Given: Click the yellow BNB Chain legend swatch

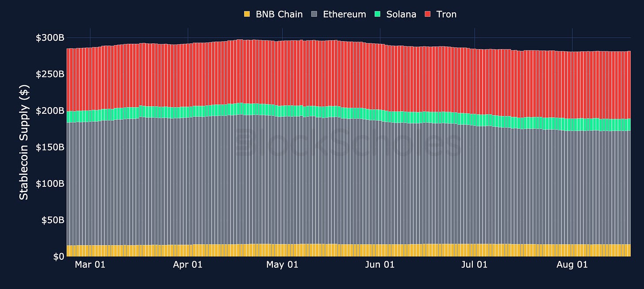Looking at the screenshot, I should click(x=247, y=14).
